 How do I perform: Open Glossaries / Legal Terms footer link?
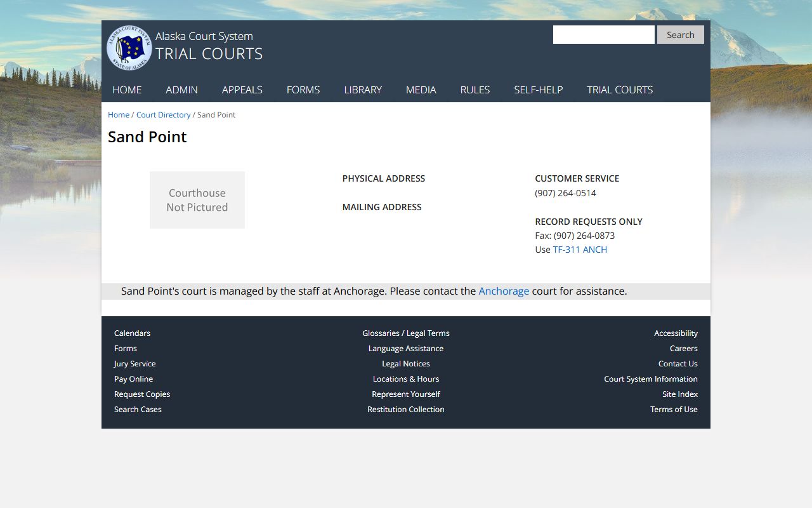pos(406,333)
